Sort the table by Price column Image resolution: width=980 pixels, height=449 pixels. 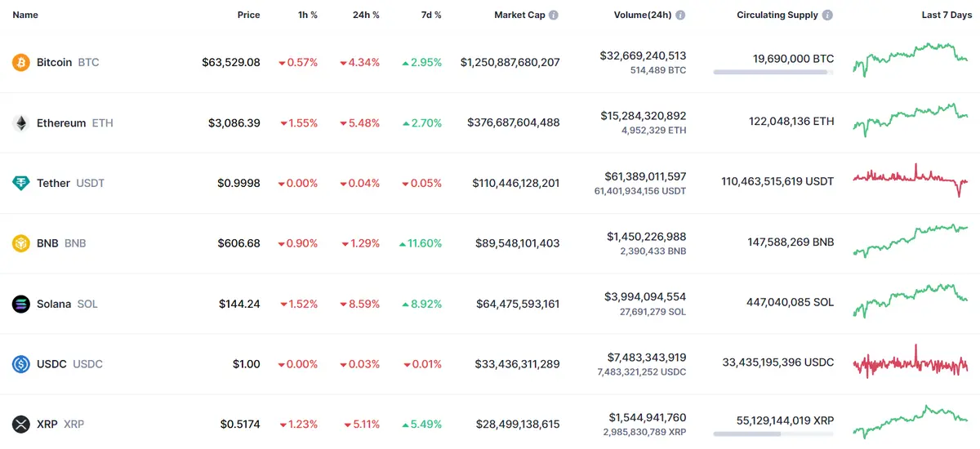coord(248,15)
